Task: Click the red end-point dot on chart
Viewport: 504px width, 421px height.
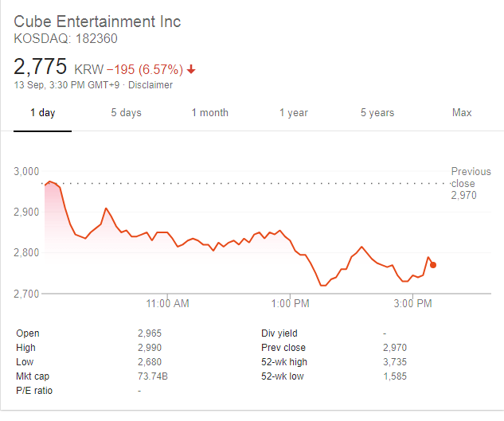Action: click(x=433, y=265)
